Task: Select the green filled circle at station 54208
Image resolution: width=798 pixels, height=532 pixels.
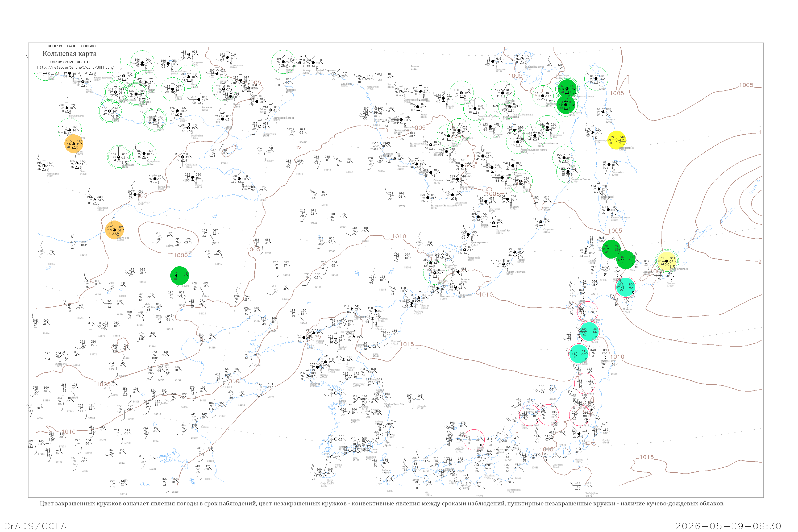Action: point(180,276)
